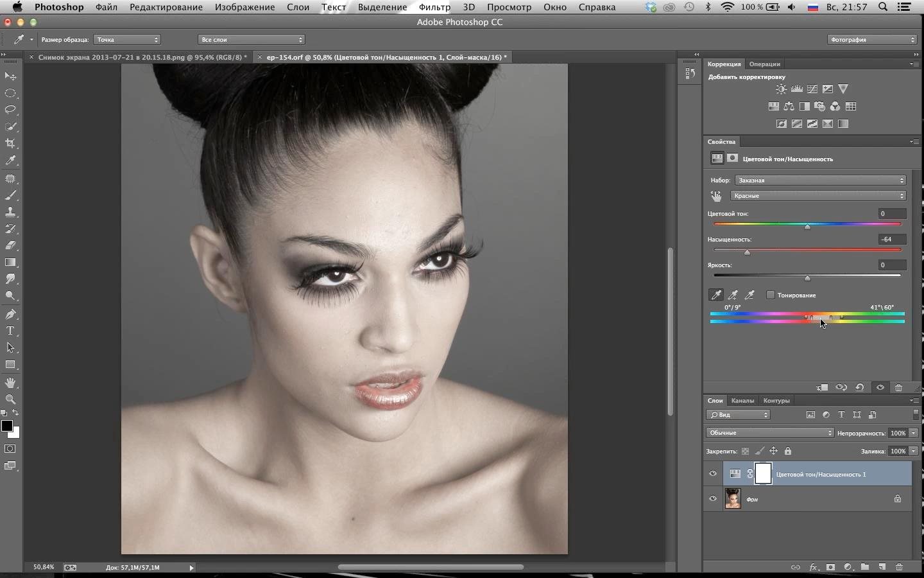Toggle lock image pixels brush icon

click(x=760, y=451)
